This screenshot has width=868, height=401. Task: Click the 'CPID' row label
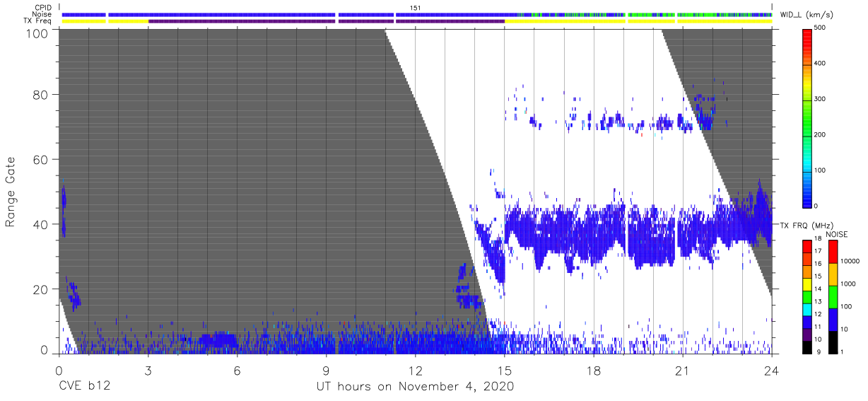click(x=44, y=8)
